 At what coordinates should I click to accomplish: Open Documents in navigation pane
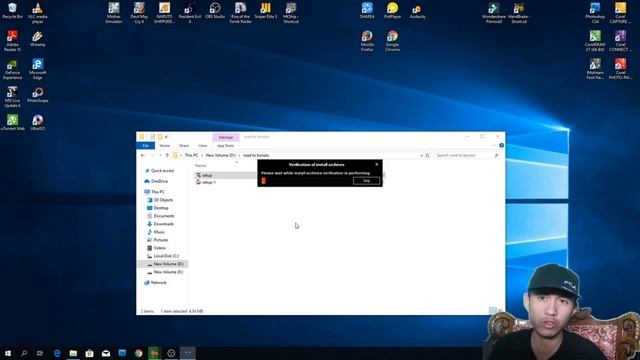161,216
